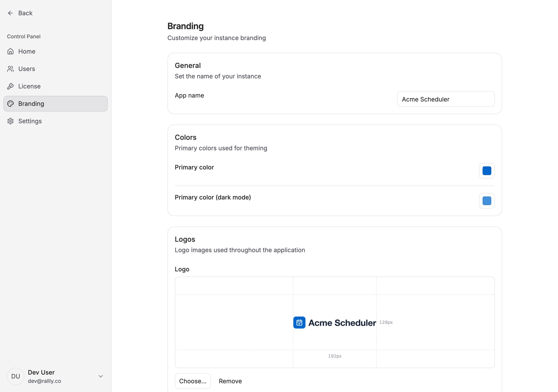The width and height of the screenshot is (558, 392).
Task: Click the Branding page heading
Action: (x=185, y=26)
